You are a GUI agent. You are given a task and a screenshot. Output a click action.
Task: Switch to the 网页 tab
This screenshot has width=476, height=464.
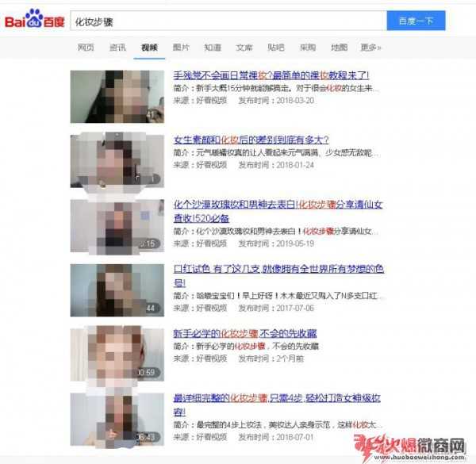pos(86,48)
